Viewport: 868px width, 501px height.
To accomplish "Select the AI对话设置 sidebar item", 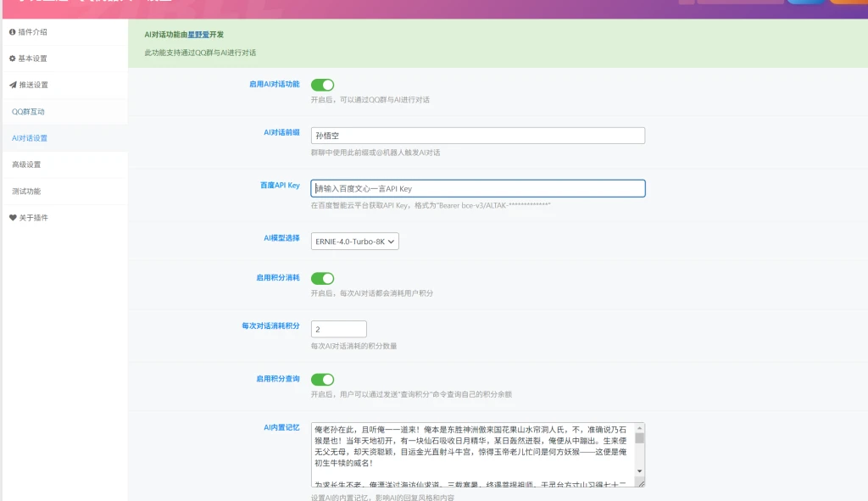I will (x=30, y=138).
